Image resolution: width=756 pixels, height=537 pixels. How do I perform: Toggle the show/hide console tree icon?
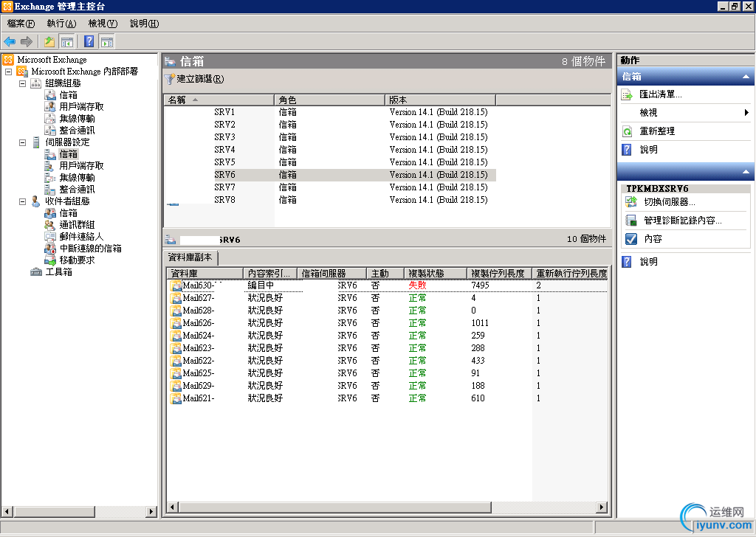(66, 42)
